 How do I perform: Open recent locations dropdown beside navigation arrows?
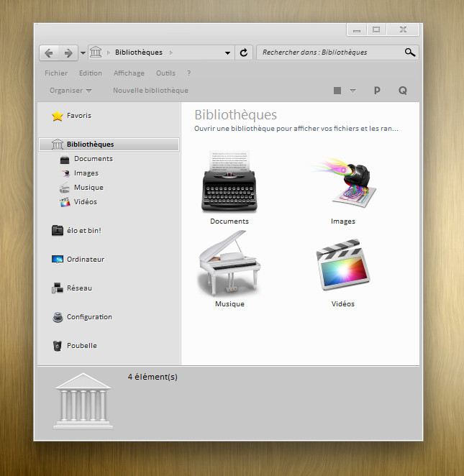click(83, 53)
